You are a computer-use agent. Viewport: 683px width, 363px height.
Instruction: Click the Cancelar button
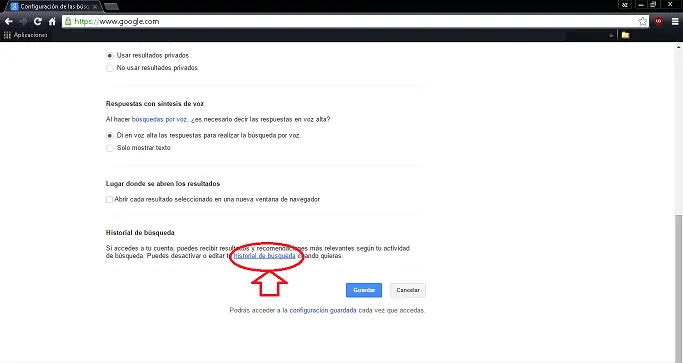408,290
